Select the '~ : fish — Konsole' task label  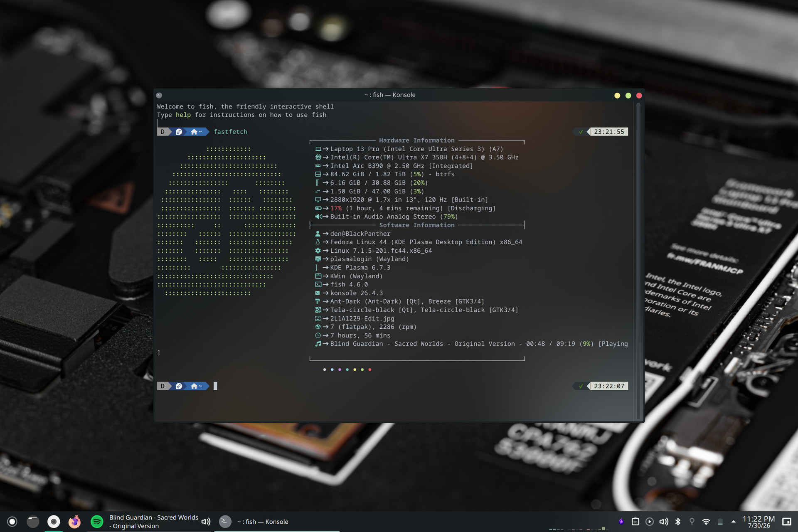click(x=263, y=522)
